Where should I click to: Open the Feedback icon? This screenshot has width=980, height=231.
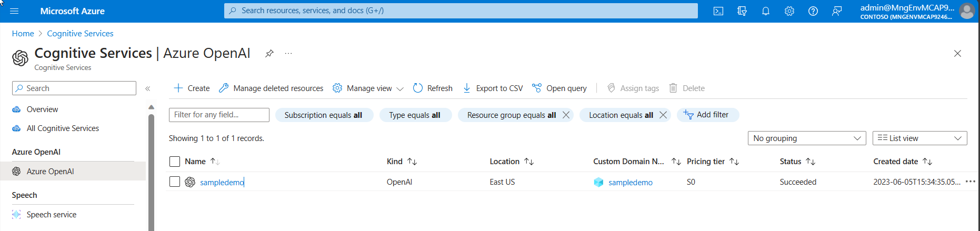(837, 11)
